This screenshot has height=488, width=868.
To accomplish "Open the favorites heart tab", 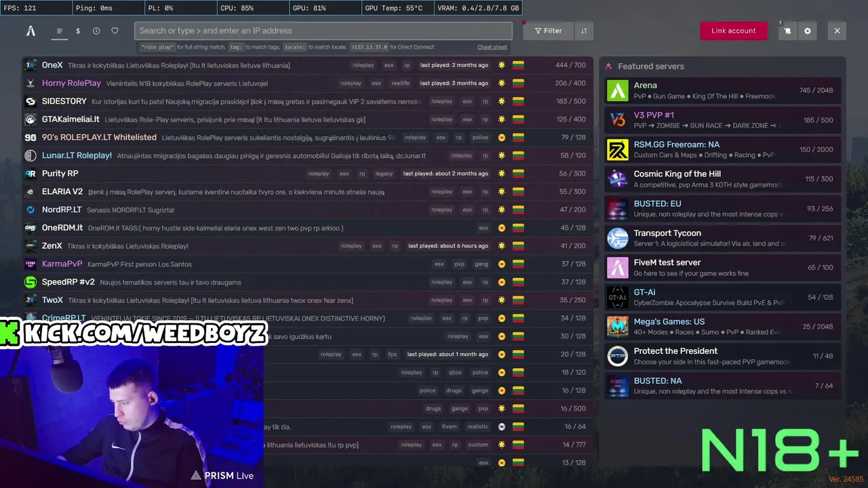I will coord(115,30).
